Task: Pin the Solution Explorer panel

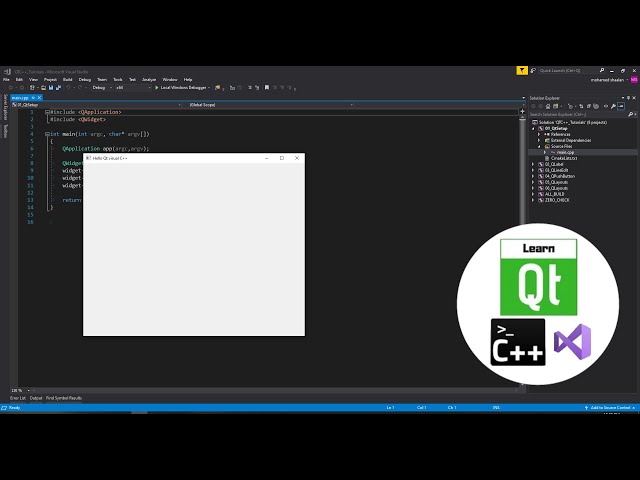Action: pos(629,98)
